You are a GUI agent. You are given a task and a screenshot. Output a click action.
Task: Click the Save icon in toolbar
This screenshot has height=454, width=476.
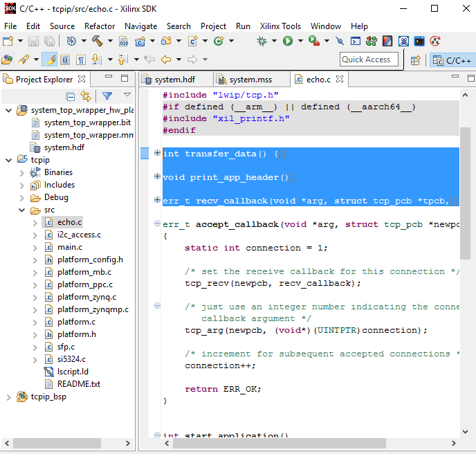35,42
